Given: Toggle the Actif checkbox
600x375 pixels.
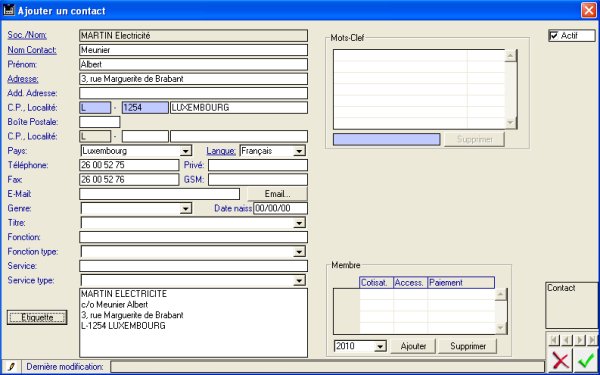Looking at the screenshot, I should point(553,36).
